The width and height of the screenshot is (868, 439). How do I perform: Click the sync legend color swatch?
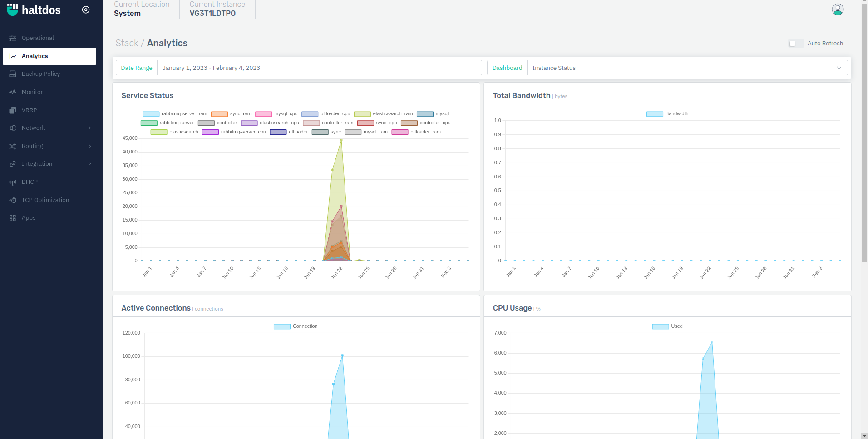tap(320, 132)
